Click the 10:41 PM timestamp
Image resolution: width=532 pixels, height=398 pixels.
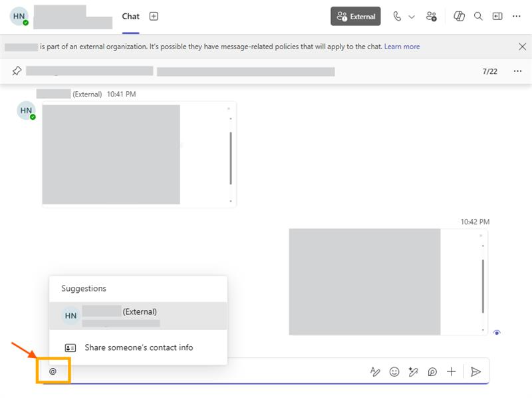[x=122, y=94]
